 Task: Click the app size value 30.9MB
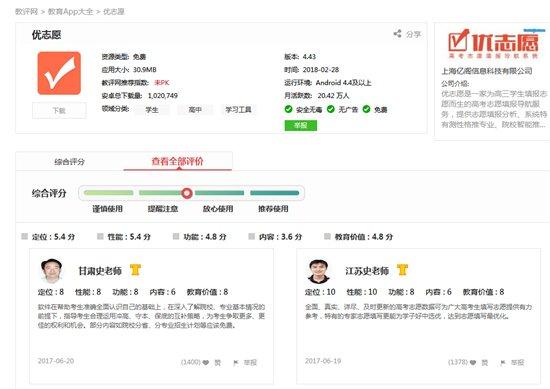[145, 69]
